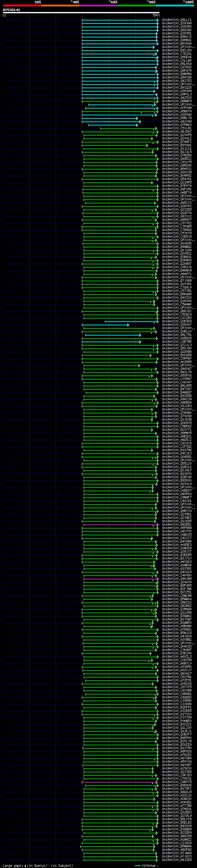Screen dimensions: 197x868
Task: Select the UniRef100_C9PJD3 label
Action: 176,775
